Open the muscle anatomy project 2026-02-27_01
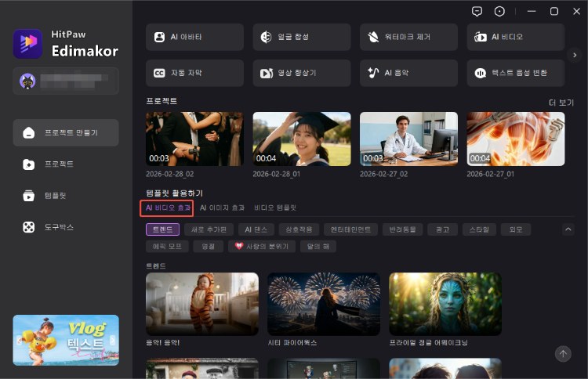The width and height of the screenshot is (588, 379). pos(516,139)
